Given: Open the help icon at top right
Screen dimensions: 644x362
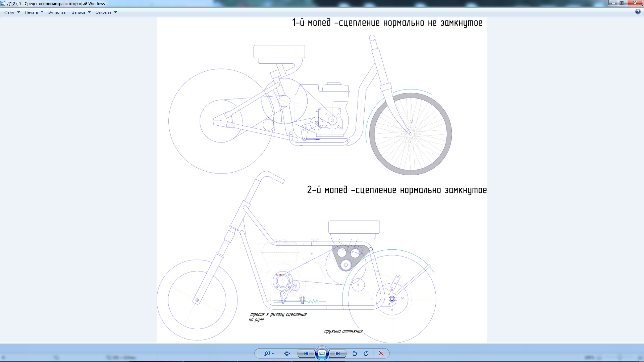Looking at the screenshot, I should pyautogui.click(x=638, y=12).
